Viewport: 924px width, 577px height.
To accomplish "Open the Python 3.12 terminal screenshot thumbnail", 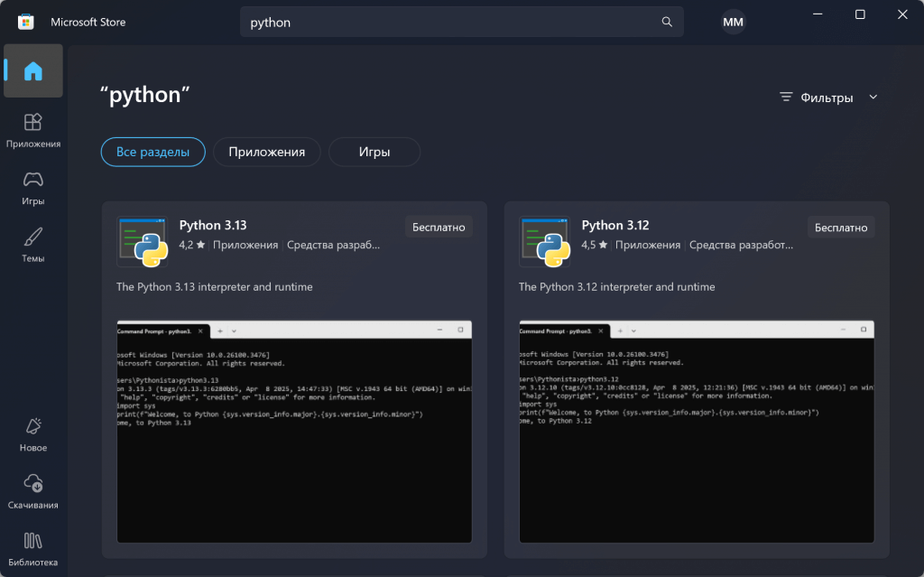I will tap(697, 432).
